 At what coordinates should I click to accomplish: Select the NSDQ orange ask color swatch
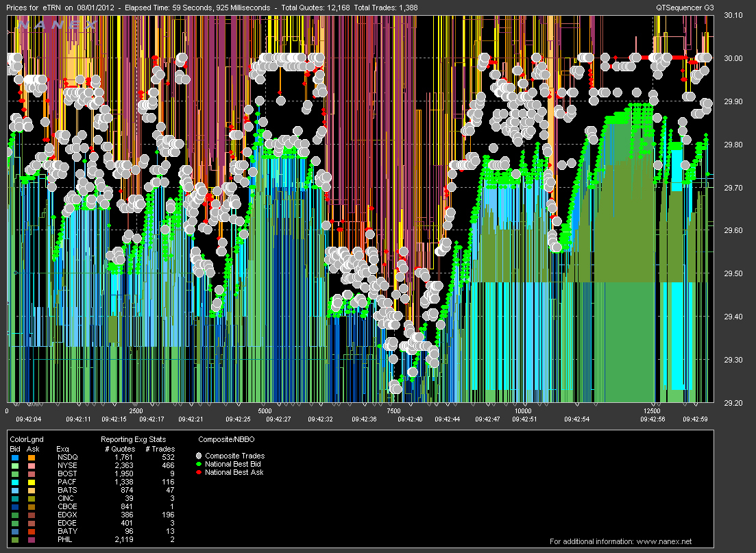click(32, 456)
